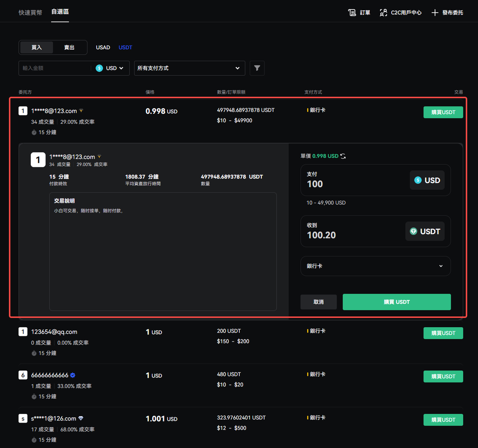
Task: Expand 所有支付方式 payment method dropdown
Action: tap(190, 68)
